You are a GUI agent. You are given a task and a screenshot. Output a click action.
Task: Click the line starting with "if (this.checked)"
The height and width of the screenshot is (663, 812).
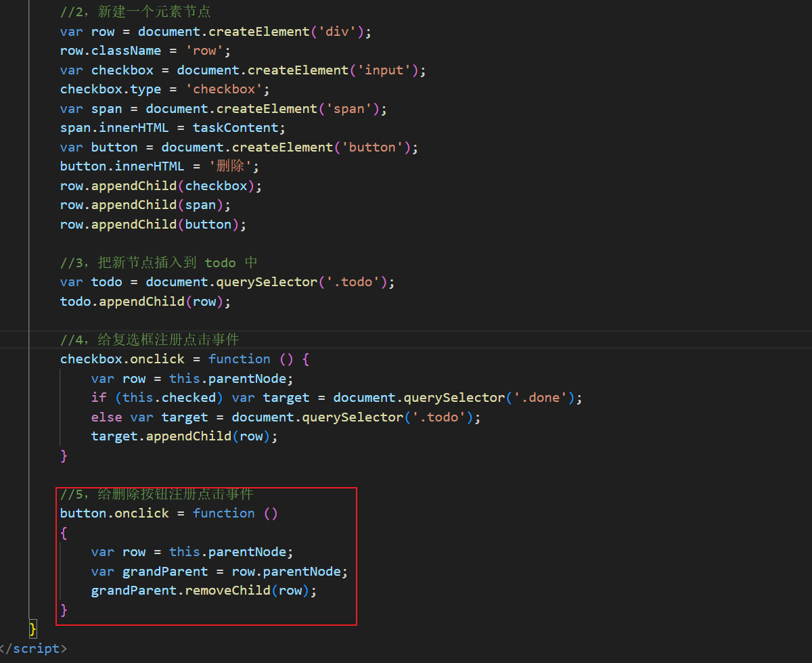(337, 398)
